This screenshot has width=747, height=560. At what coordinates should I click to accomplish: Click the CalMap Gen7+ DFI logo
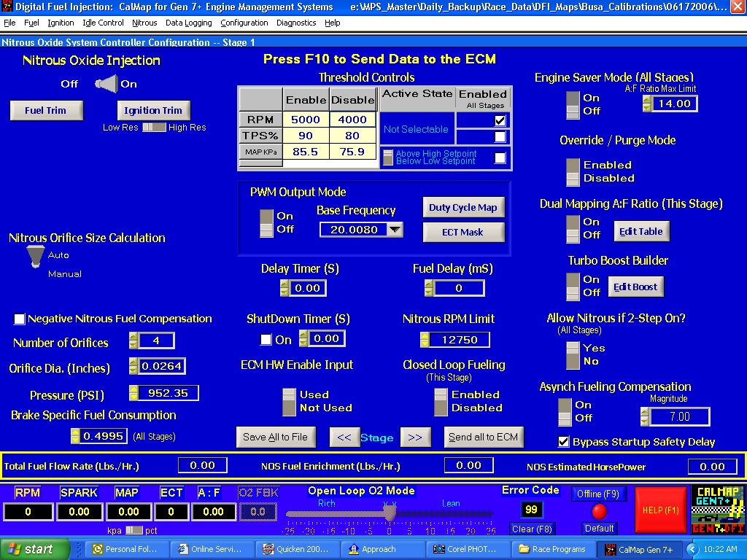tap(718, 510)
